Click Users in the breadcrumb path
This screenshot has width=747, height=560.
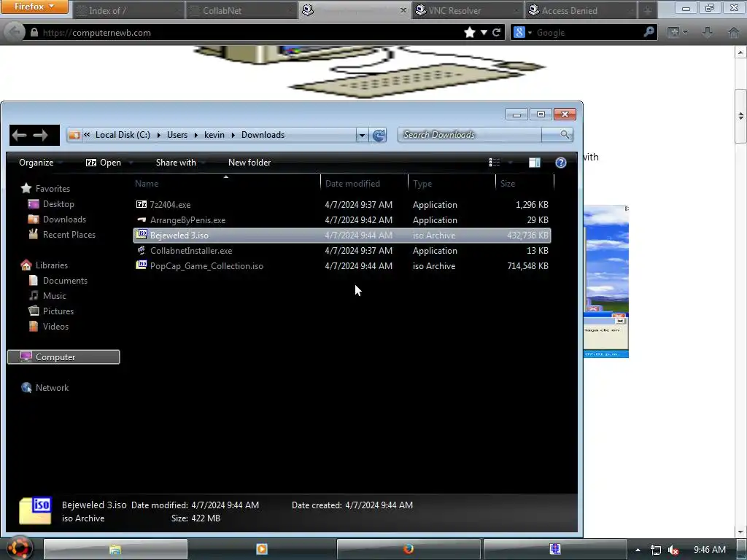177,135
